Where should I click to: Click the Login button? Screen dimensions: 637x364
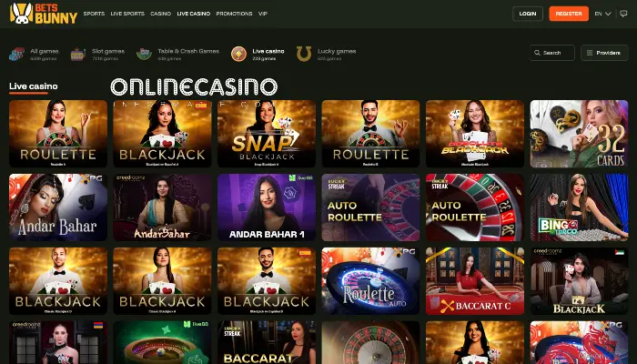pyautogui.click(x=527, y=14)
